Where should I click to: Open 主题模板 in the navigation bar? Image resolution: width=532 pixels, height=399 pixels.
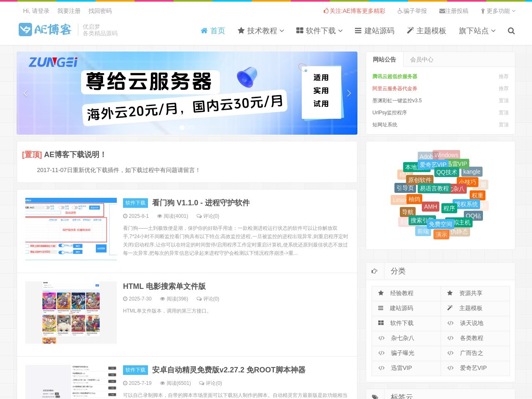pyautogui.click(x=426, y=31)
